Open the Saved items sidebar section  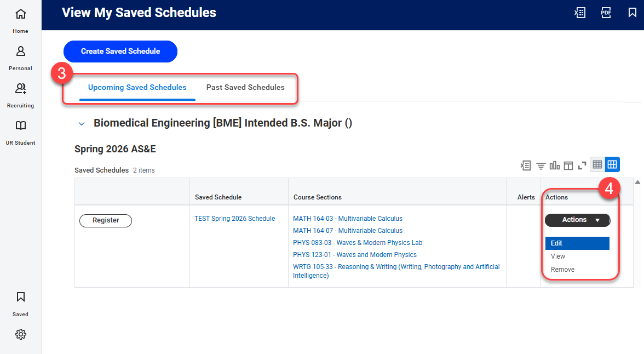coord(20,302)
